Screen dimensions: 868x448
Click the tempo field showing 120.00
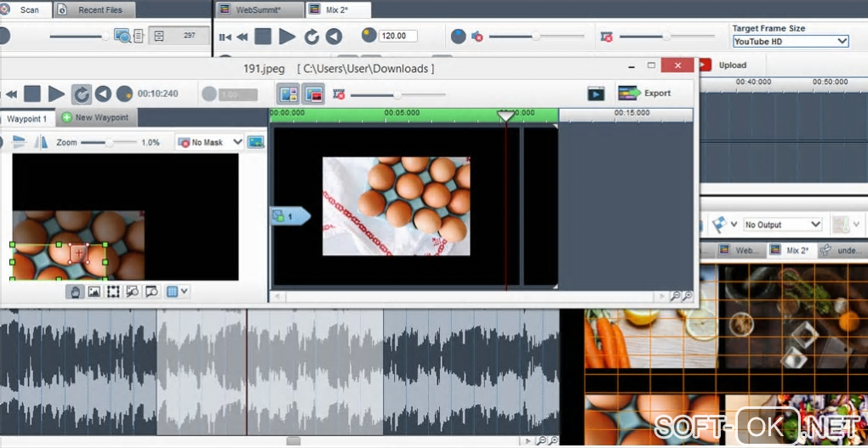[x=398, y=36]
